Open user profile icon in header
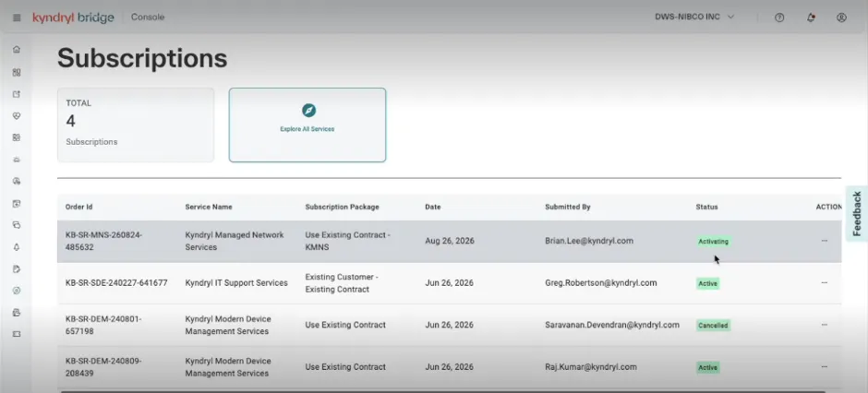 tap(841, 18)
